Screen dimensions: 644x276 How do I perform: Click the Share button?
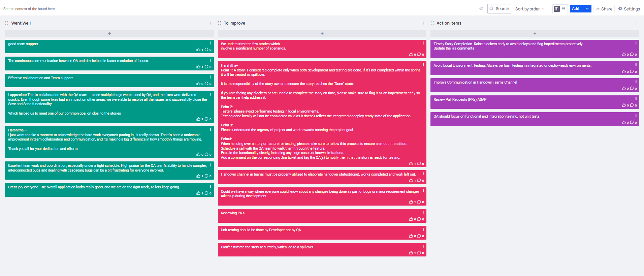pos(604,9)
